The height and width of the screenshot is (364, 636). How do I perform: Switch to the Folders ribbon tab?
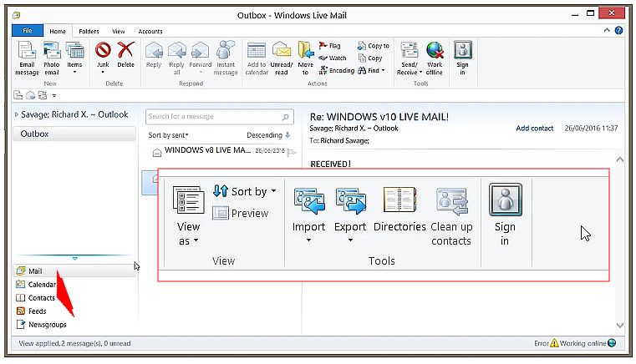click(x=89, y=31)
